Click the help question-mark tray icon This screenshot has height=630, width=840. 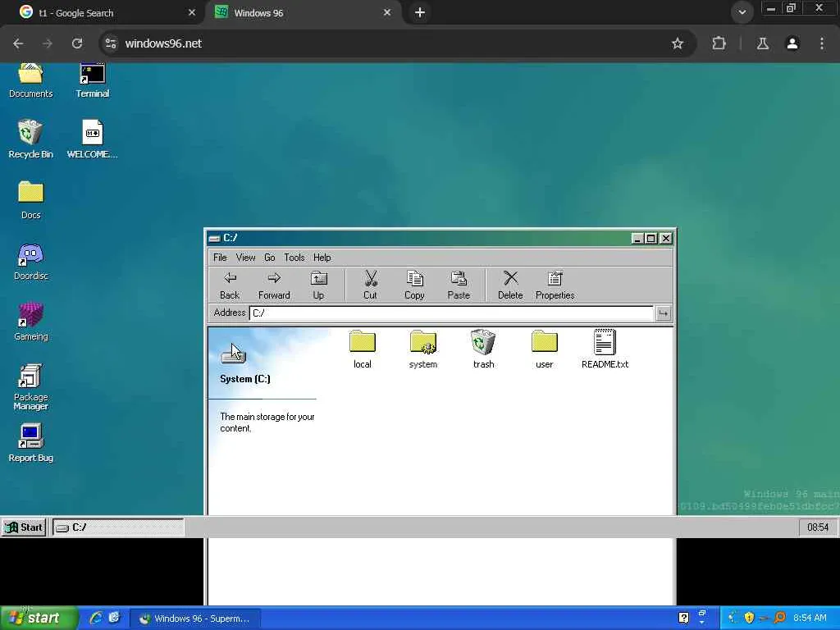pyautogui.click(x=683, y=619)
